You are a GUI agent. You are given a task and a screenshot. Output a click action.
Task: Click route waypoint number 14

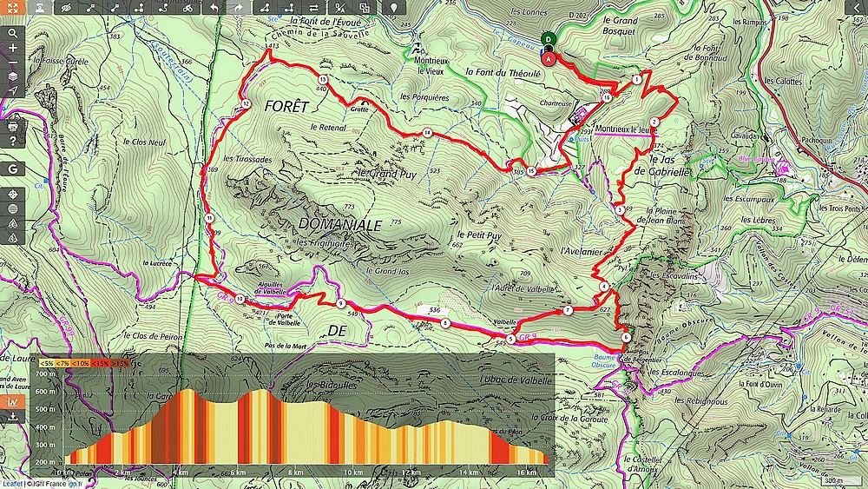click(x=427, y=132)
